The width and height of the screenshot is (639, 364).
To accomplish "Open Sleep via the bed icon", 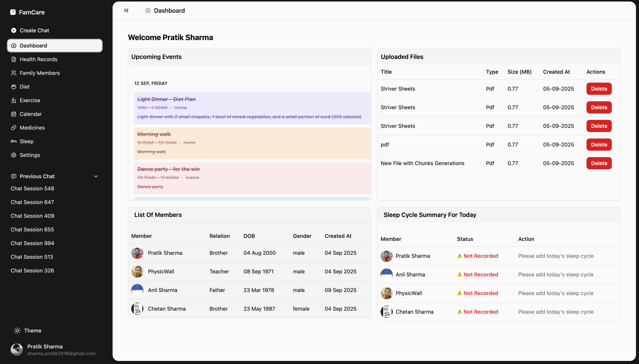I will (x=14, y=141).
